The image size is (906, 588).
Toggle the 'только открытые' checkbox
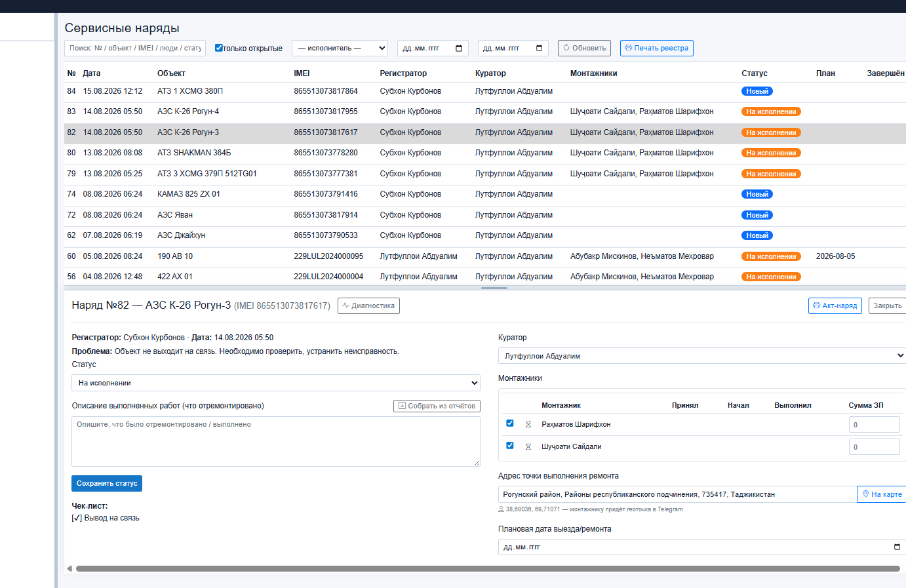[x=219, y=48]
